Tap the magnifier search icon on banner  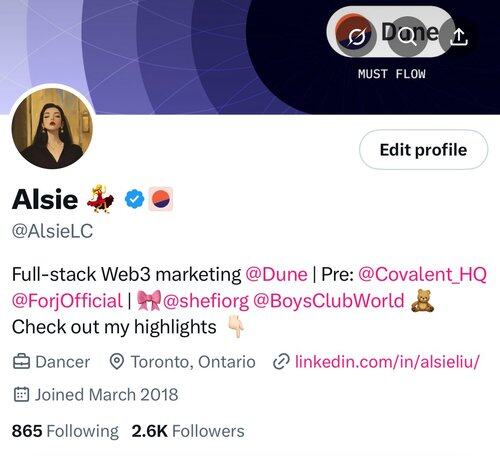(407, 36)
